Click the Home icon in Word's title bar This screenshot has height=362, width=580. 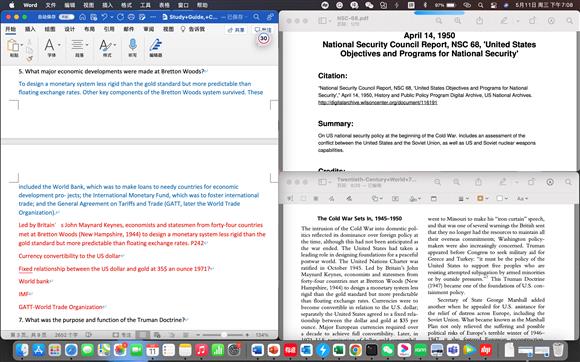pyautogui.click(x=82, y=17)
